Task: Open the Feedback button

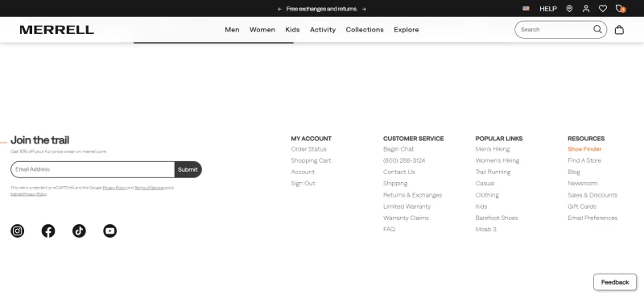Action: point(615,282)
